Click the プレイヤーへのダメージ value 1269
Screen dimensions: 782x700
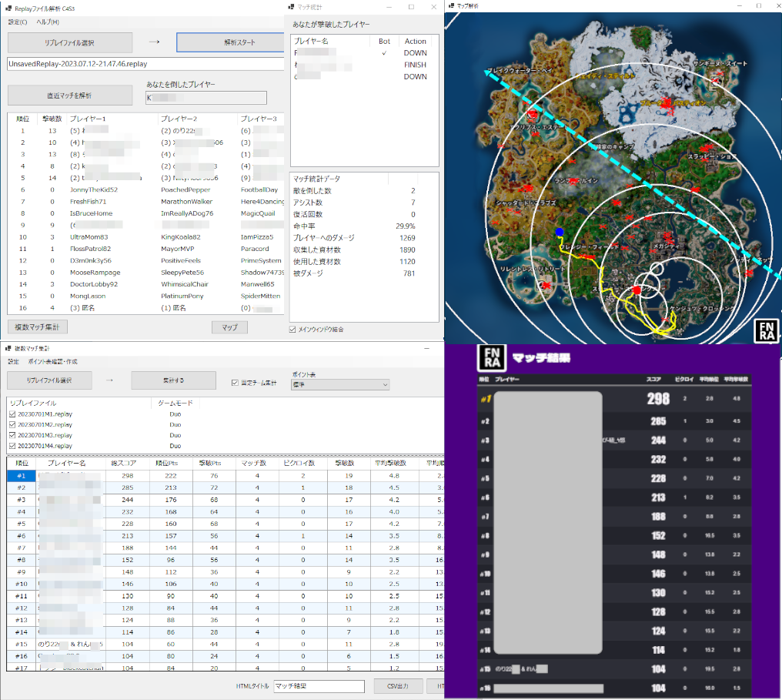pos(407,238)
